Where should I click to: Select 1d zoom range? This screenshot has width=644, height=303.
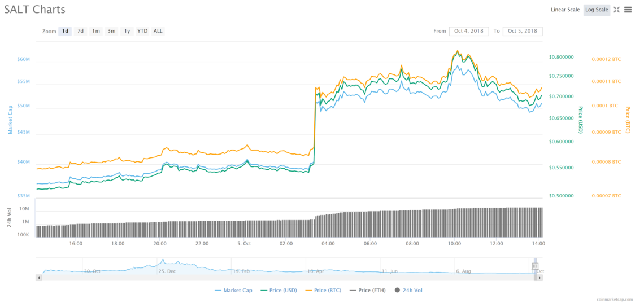point(66,31)
